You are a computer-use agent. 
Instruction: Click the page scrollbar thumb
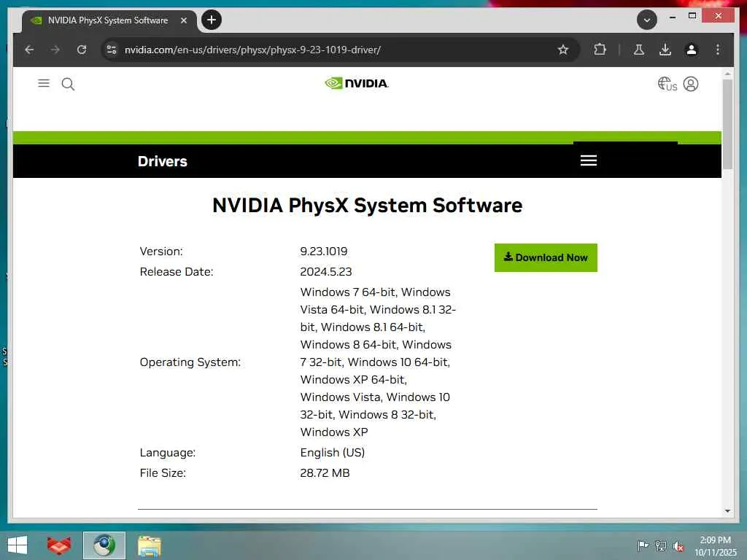(x=727, y=124)
